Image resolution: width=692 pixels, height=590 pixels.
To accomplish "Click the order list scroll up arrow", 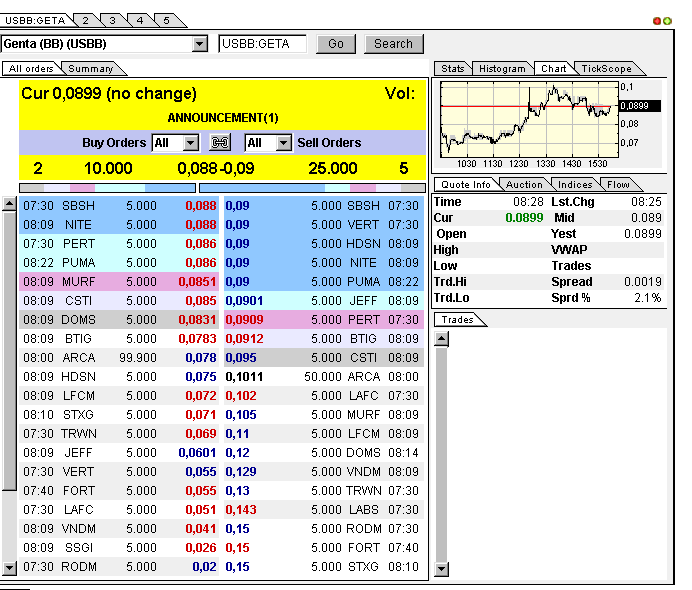I will [9, 204].
